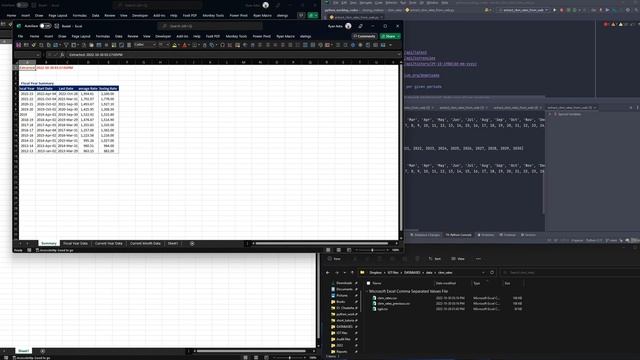Screen dimensions: 640x360
Task: Click the insert function fx icon
Action: point(62,55)
